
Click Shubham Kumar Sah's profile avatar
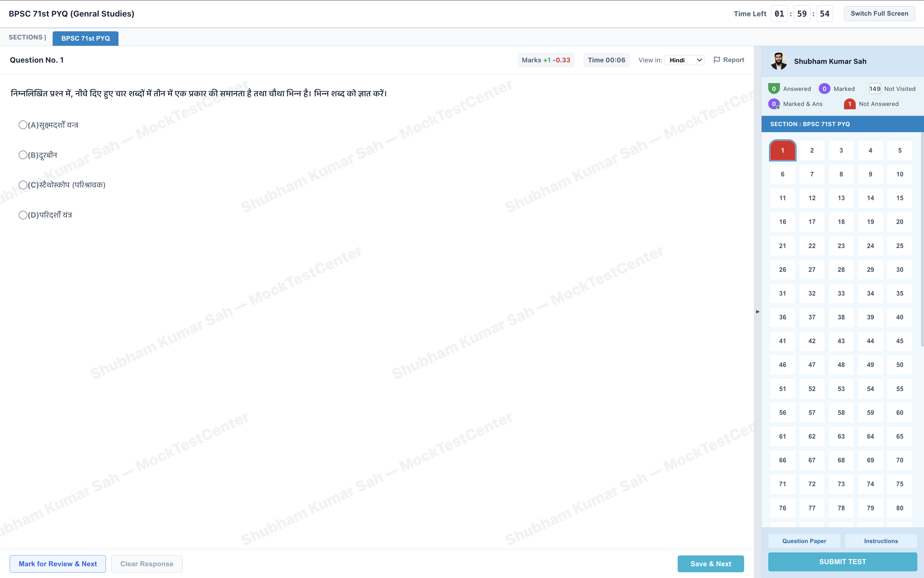point(778,61)
